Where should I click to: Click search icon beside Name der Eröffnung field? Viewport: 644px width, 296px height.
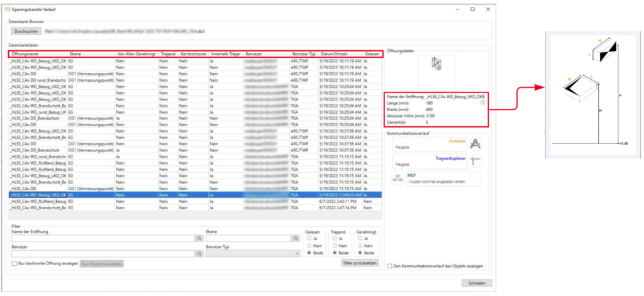[199, 239]
